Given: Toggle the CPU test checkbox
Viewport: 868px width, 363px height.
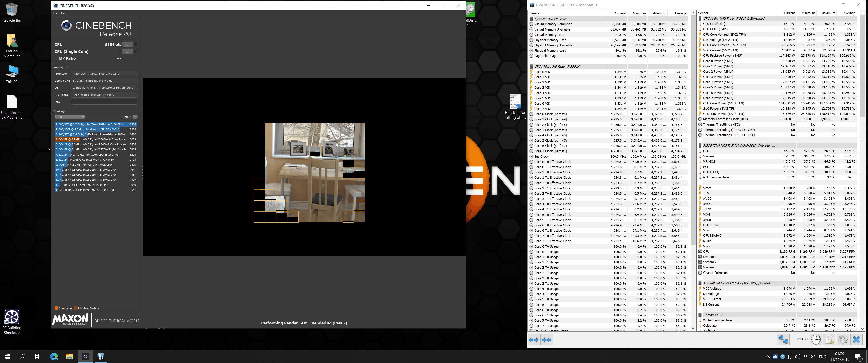Looking at the screenshot, I should 136,44.
